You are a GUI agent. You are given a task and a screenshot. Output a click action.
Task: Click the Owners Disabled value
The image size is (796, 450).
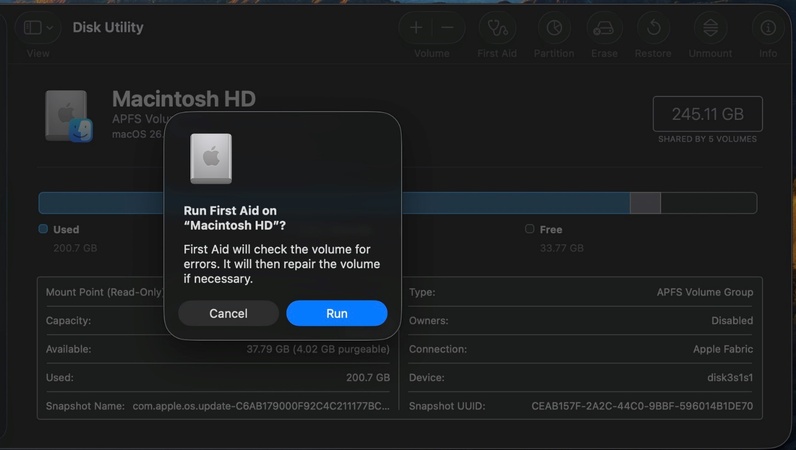coord(732,320)
